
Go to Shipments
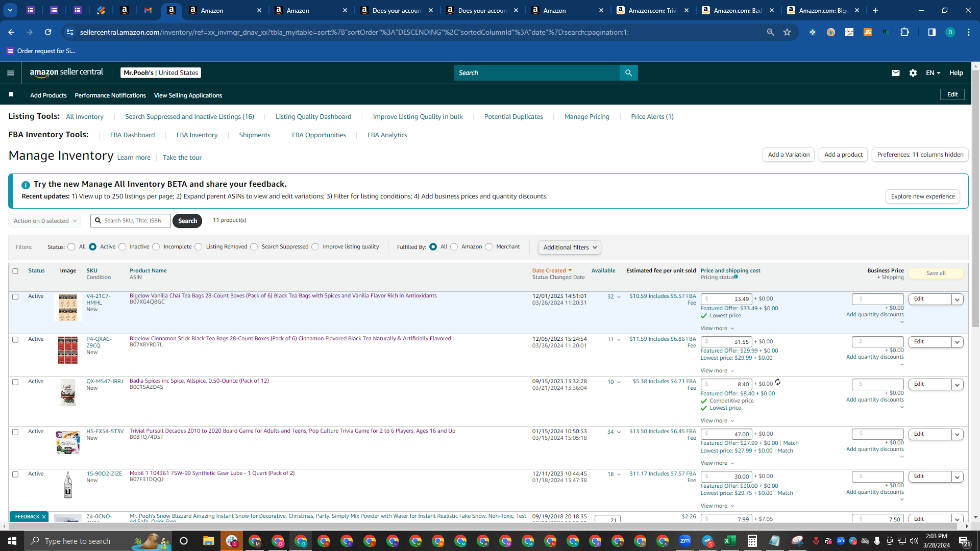(255, 135)
